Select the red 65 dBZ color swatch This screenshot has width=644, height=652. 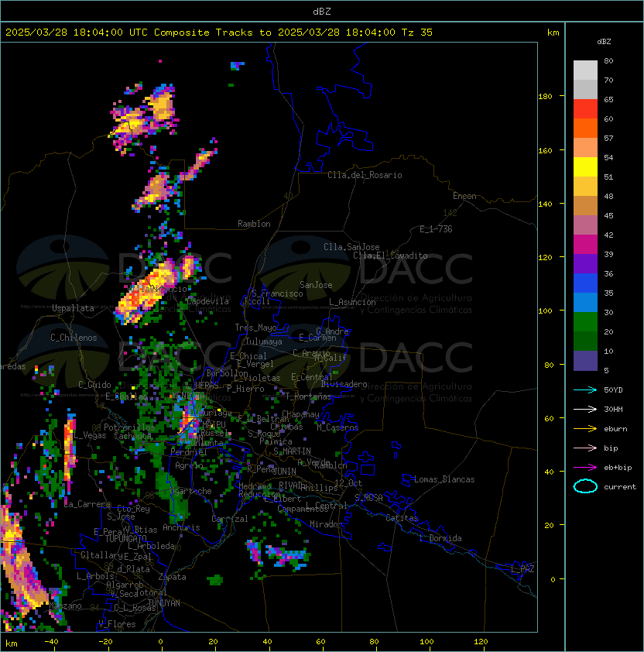(585, 109)
